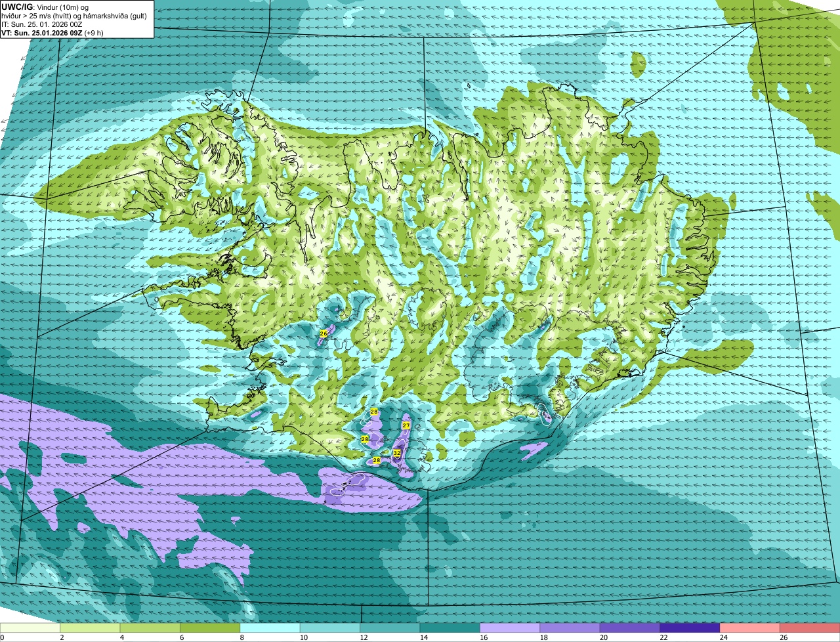Pick the green 4–6 m/s legend swatch
This screenshot has width=840, height=642.
tap(150, 628)
